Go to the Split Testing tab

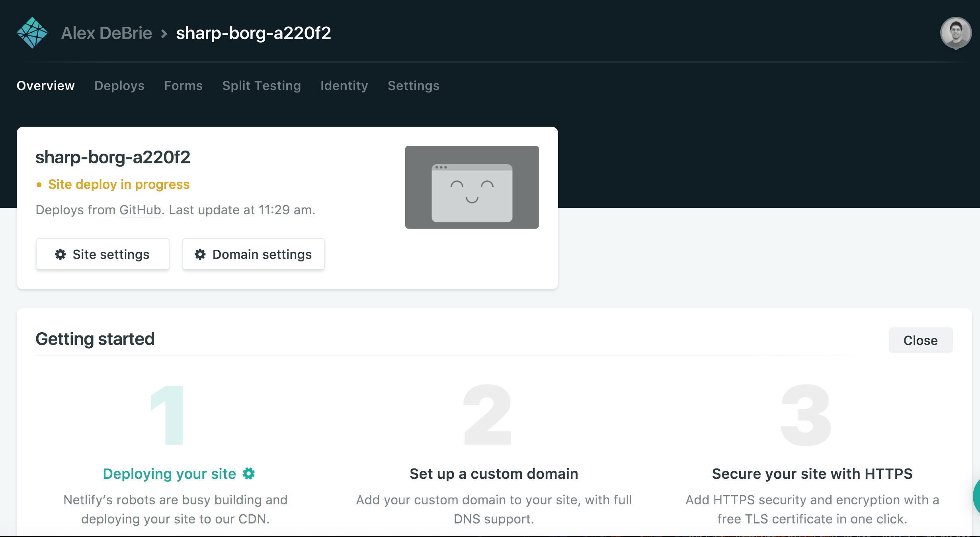261,86
